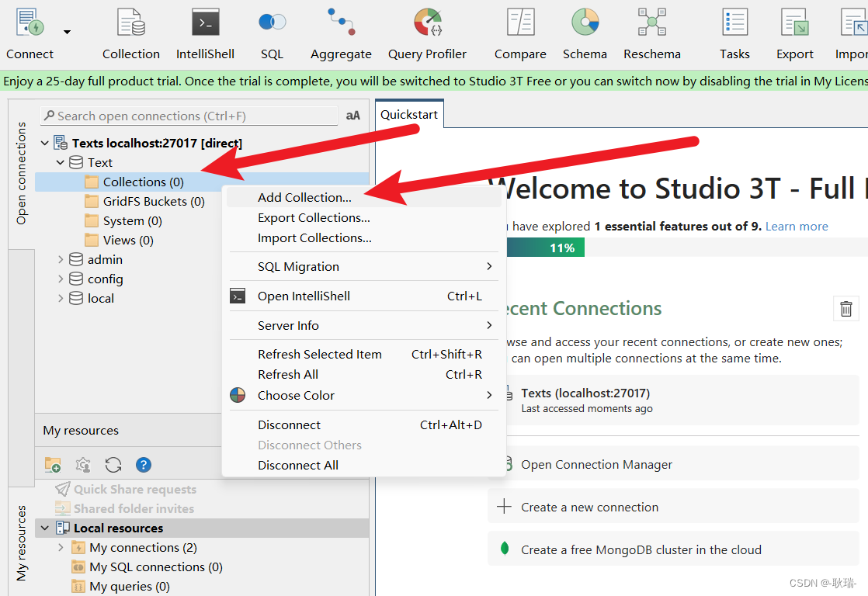The image size is (868, 596).
Task: Choose Import Collections... menu entry
Action: point(363,238)
